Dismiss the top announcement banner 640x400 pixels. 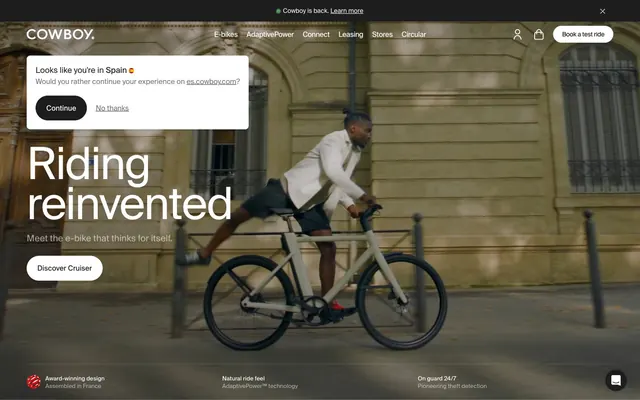pyautogui.click(x=602, y=11)
